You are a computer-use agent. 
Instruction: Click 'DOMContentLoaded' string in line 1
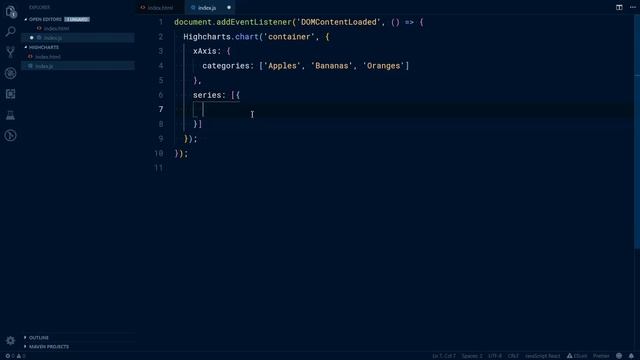point(338,22)
